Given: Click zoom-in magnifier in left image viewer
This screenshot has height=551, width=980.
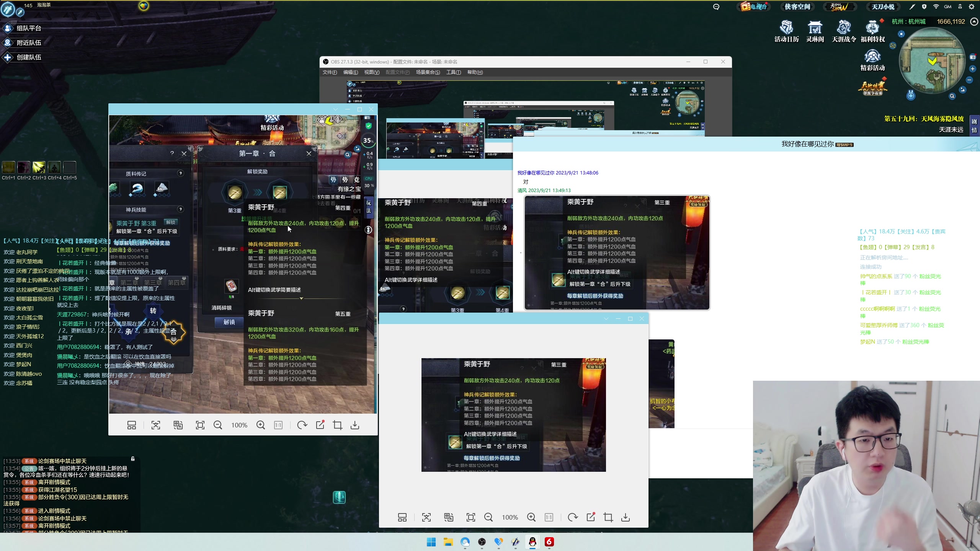Looking at the screenshot, I should (261, 425).
